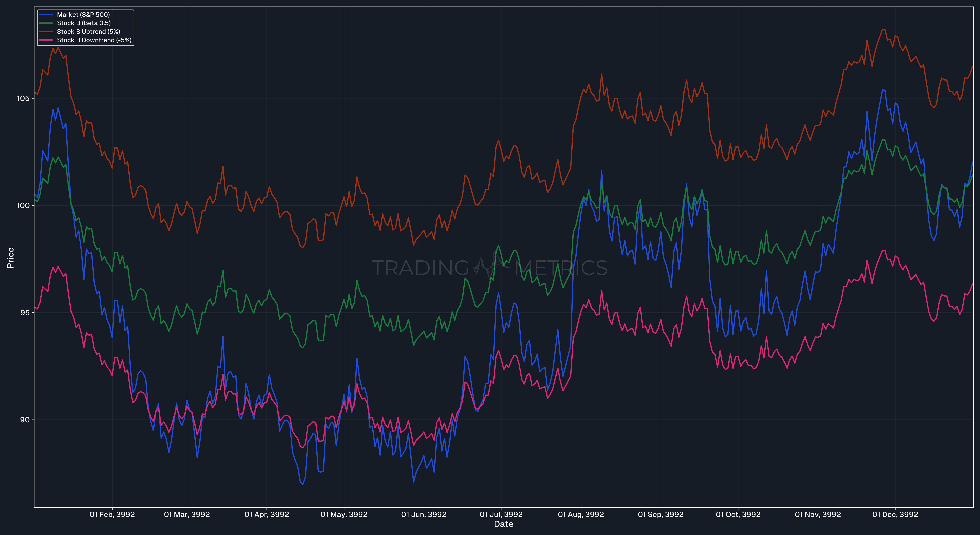Click the 01 Apr, 3992 date tick label

267,514
